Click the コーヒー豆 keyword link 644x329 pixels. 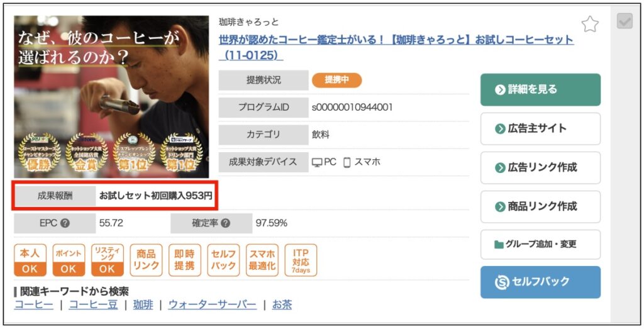pos(93,304)
